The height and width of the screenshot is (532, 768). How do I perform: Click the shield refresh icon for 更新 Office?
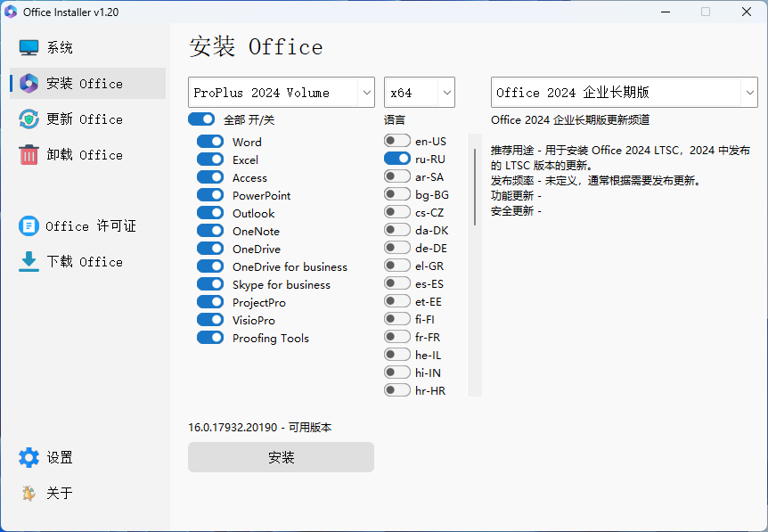[29, 119]
